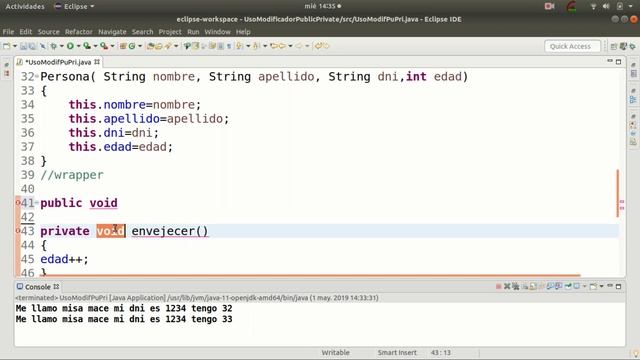Click into the Quick Access field
The height and width of the screenshot is (360, 640).
point(572,46)
